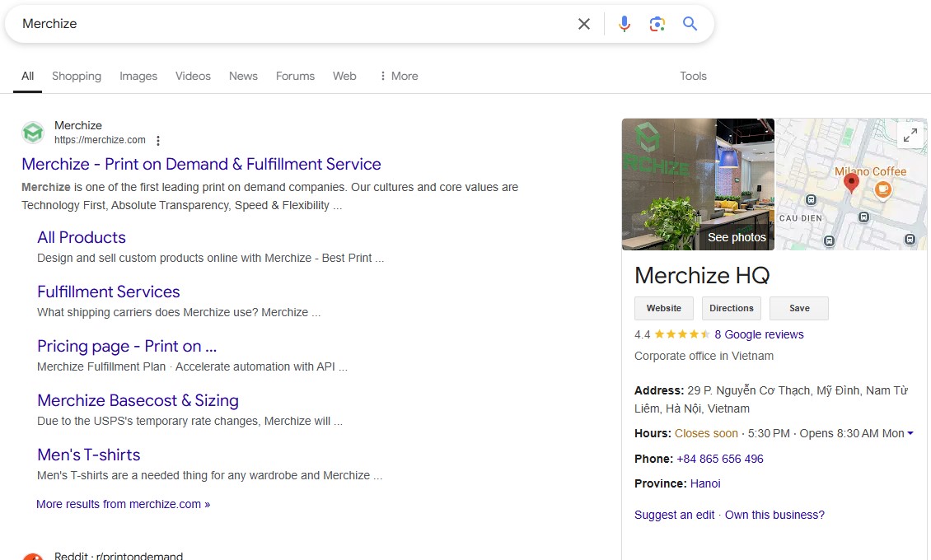Click the Reddit icon at the bottom

(x=33, y=557)
